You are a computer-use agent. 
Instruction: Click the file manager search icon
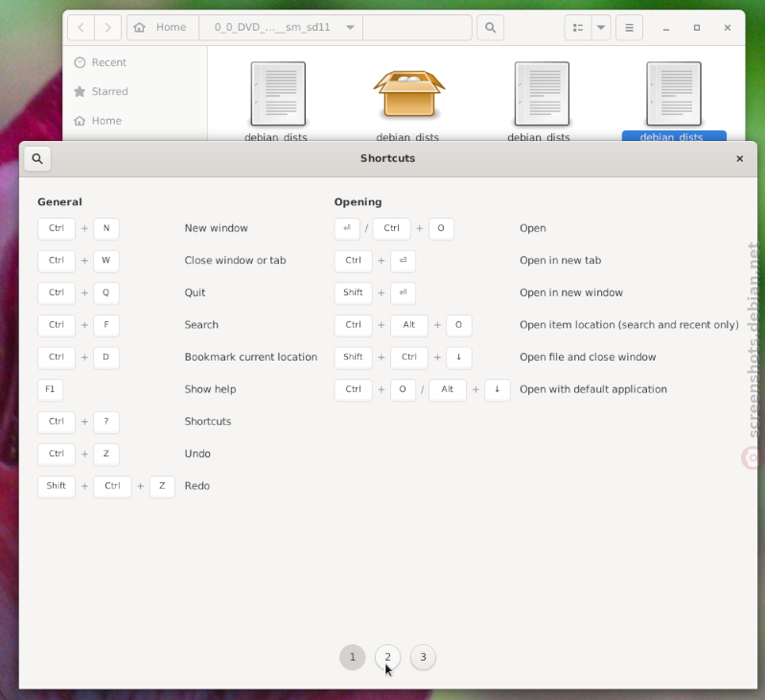coord(490,28)
